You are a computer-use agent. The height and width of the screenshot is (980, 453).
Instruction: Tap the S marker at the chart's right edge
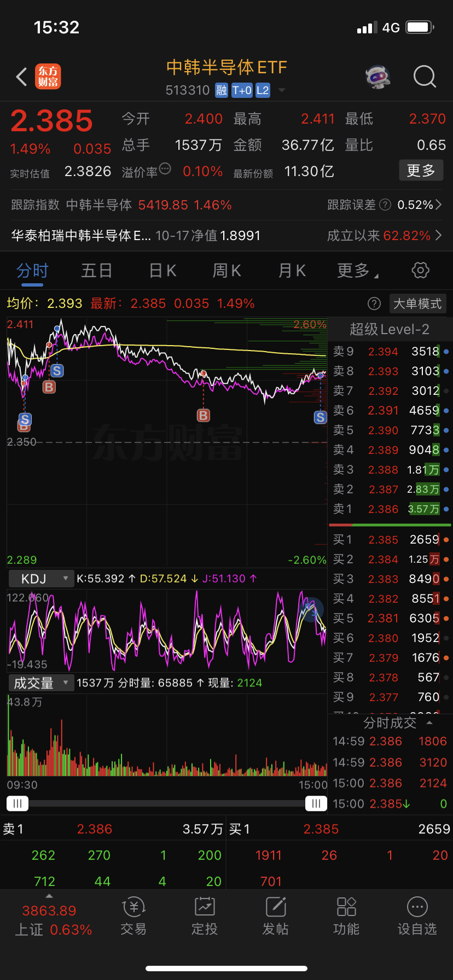(321, 417)
